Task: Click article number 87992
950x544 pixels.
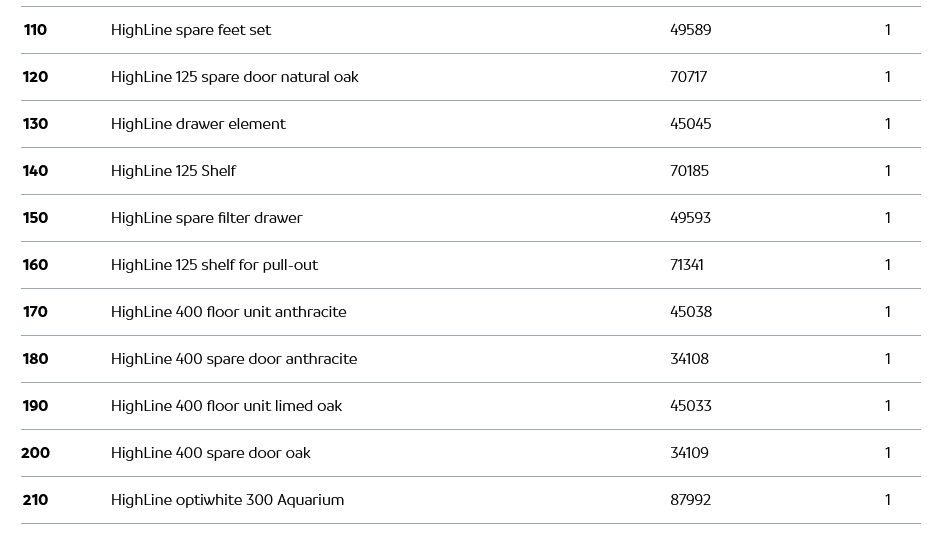Action: [690, 500]
